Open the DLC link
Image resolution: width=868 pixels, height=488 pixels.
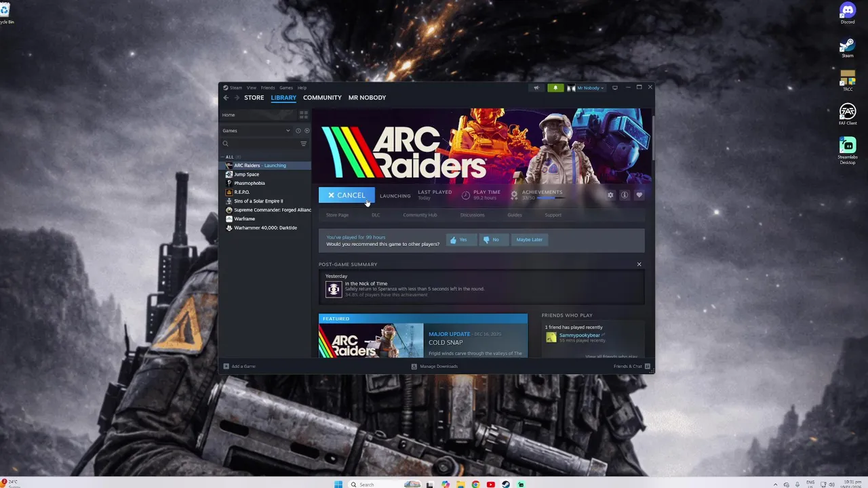(x=376, y=215)
